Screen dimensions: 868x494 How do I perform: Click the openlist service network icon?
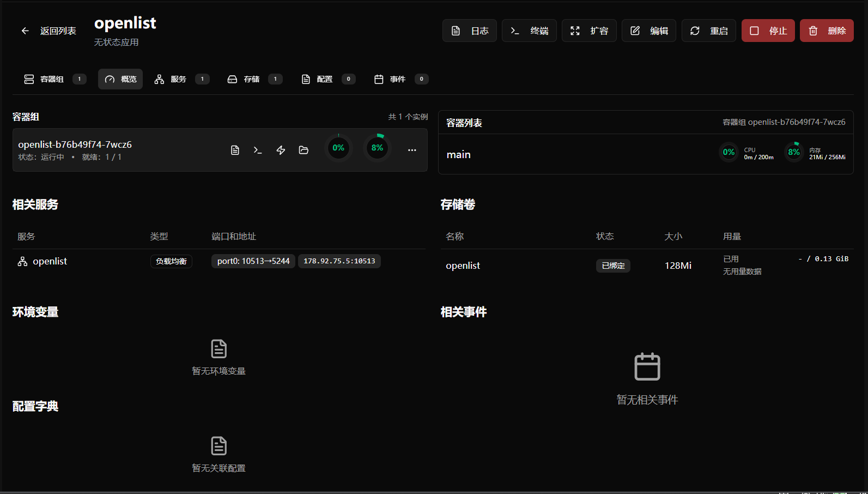pos(22,262)
